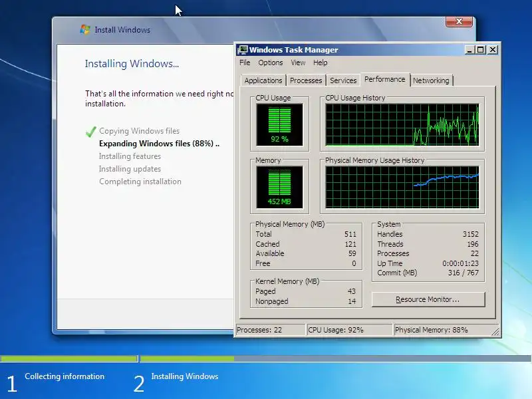The height and width of the screenshot is (399, 532).
Task: Click the green checkmark beside Copying Windows files
Action: (90, 132)
